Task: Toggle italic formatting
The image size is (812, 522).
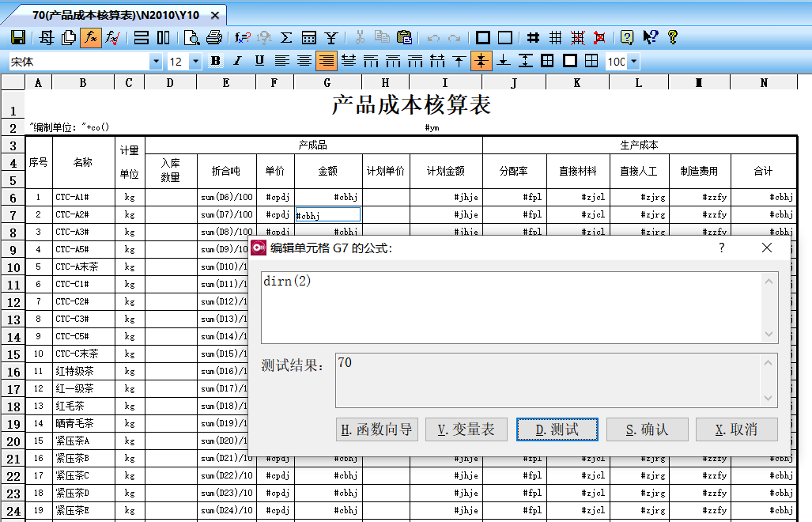Action: click(237, 61)
